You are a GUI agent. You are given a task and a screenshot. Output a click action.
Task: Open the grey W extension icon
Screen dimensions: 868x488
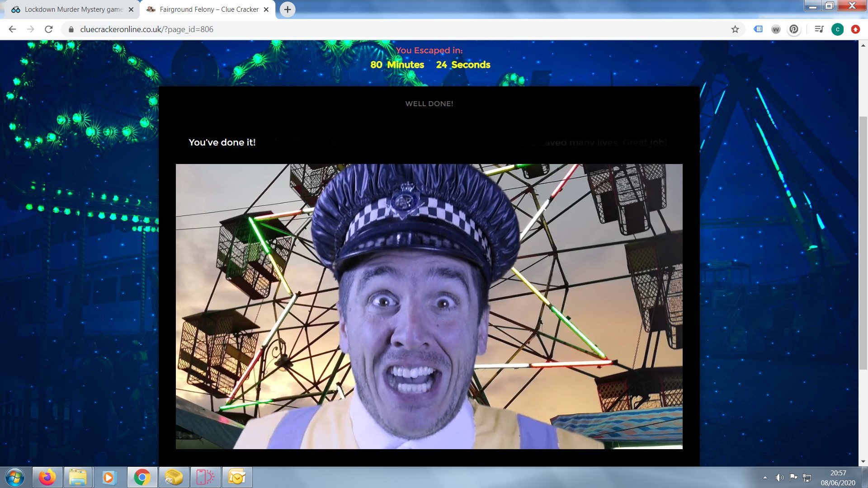776,29
